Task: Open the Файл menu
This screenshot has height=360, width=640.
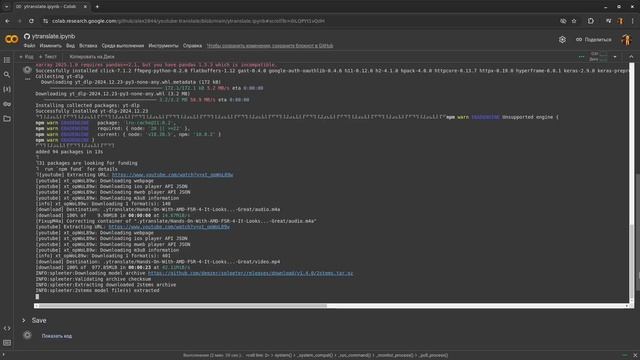Action: [29, 46]
